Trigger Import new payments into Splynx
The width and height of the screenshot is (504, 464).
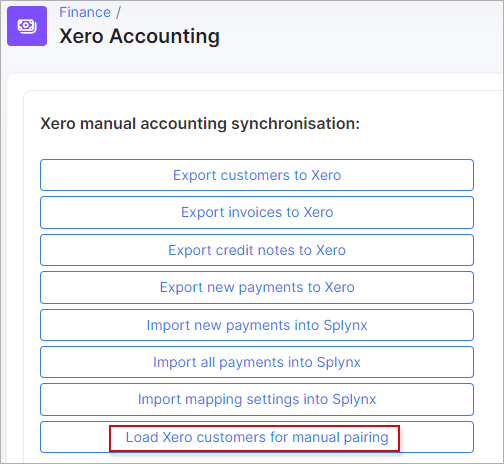point(257,325)
